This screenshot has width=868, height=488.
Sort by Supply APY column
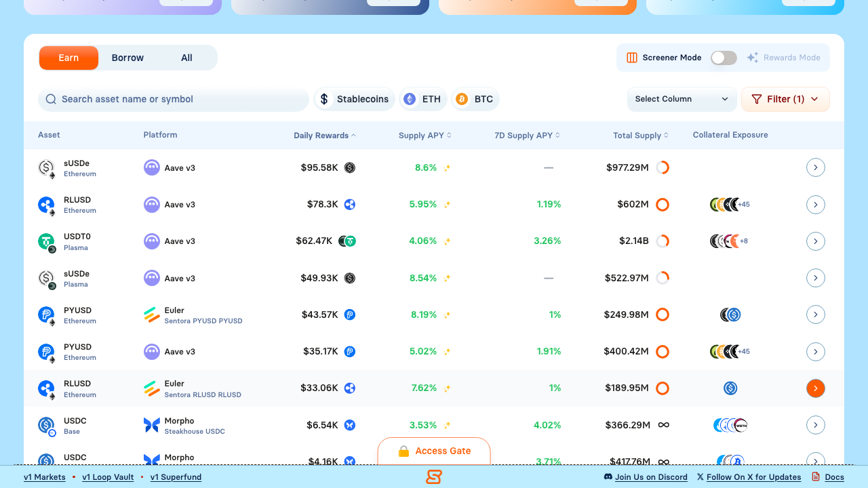[425, 136]
